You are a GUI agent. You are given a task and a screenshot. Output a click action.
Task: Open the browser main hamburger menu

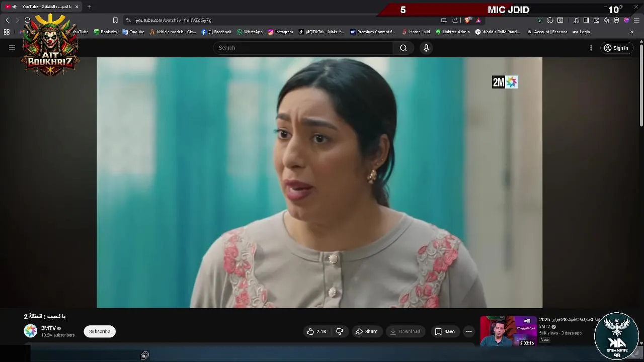pyautogui.click(x=636, y=20)
